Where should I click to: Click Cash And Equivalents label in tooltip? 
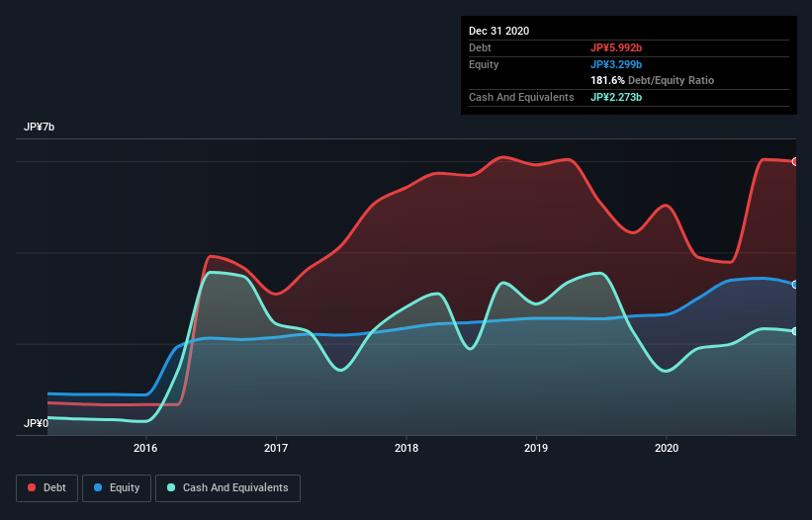(x=521, y=97)
